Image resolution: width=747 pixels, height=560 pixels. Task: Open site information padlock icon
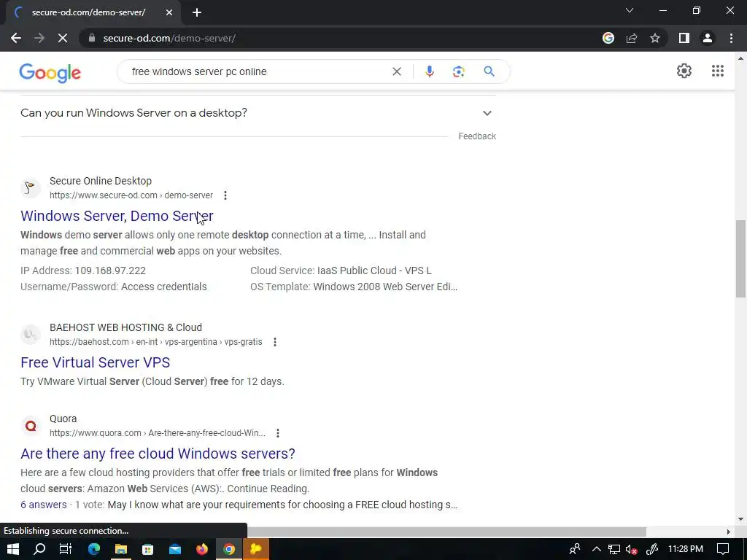point(92,38)
